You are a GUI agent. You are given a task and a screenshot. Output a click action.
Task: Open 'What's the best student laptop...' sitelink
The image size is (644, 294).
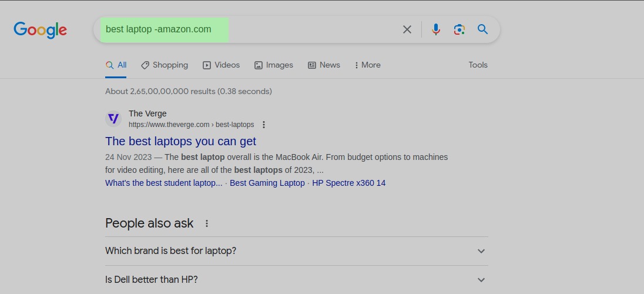pyautogui.click(x=164, y=183)
